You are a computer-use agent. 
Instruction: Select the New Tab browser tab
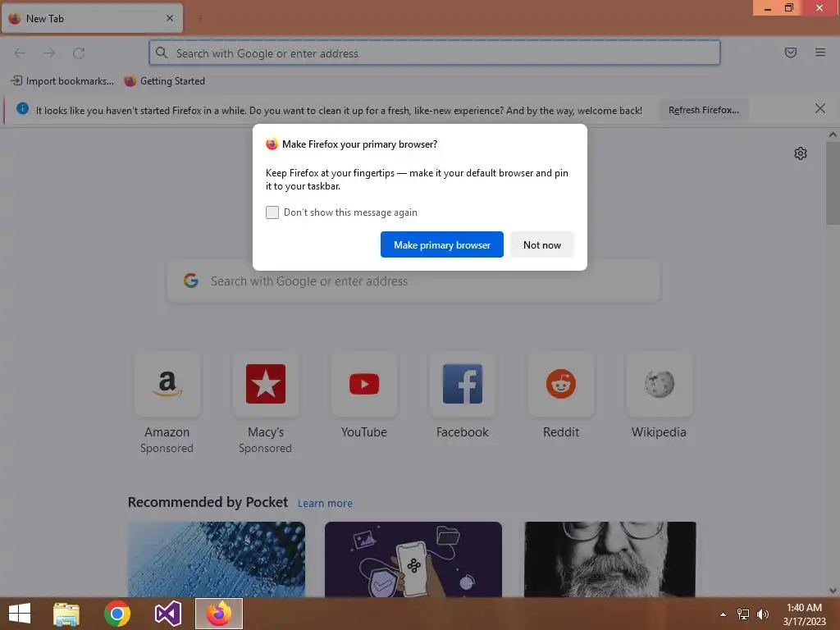coord(92,18)
